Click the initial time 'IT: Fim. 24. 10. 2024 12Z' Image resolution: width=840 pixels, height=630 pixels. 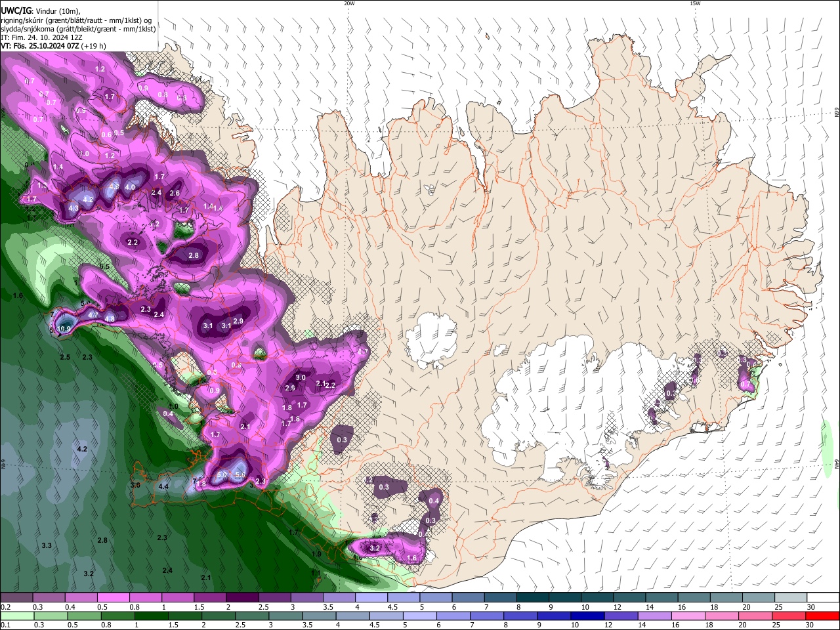click(41, 37)
